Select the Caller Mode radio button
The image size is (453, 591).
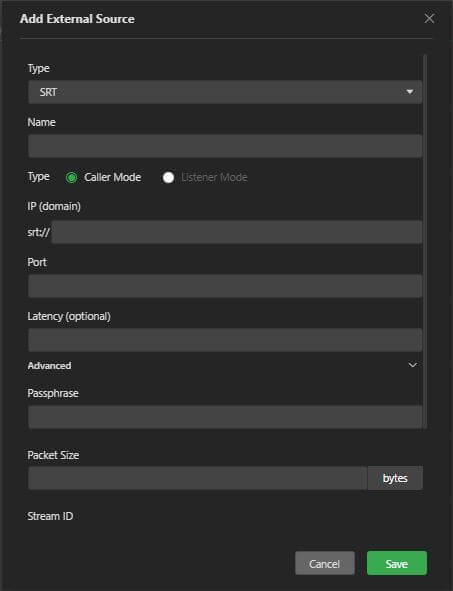[71, 177]
